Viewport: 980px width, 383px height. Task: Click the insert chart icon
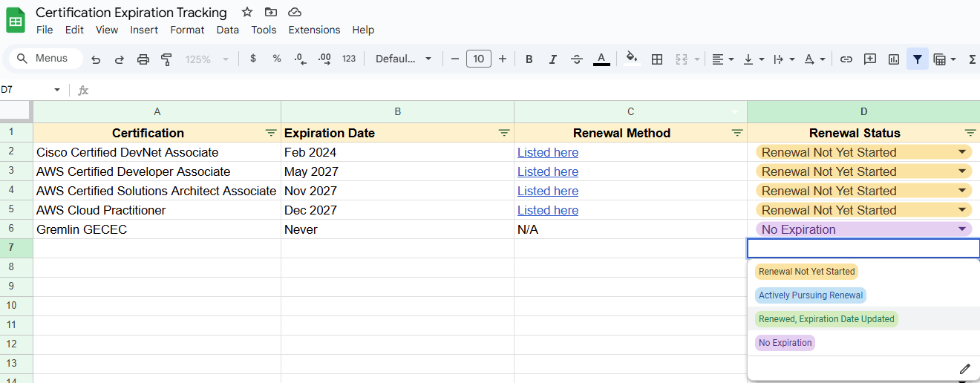click(894, 59)
